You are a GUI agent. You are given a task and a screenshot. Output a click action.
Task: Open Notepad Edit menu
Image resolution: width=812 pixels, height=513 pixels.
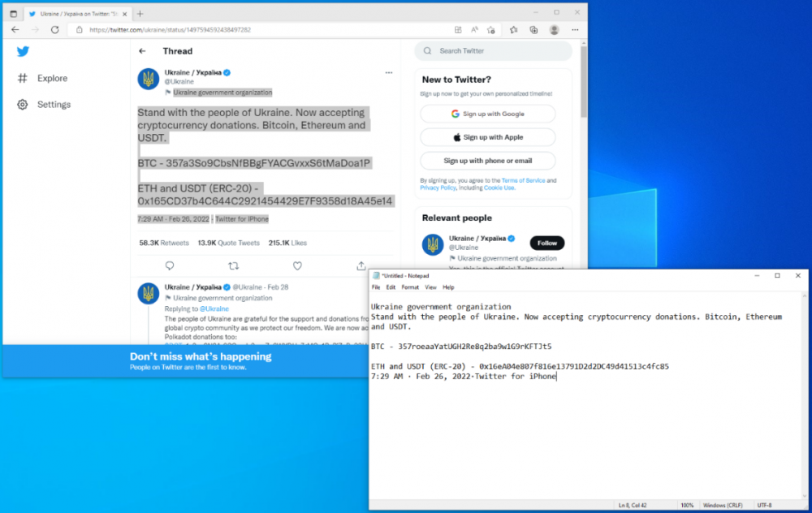point(391,287)
